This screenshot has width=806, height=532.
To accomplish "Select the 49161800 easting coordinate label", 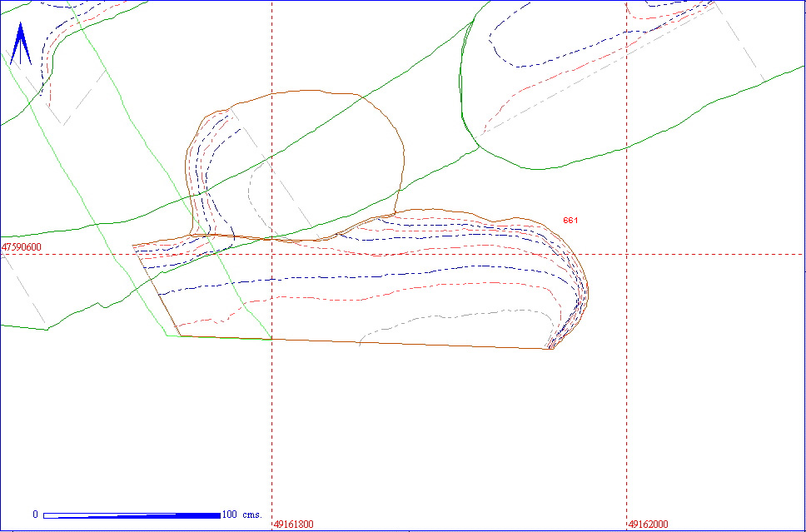I will point(294,525).
